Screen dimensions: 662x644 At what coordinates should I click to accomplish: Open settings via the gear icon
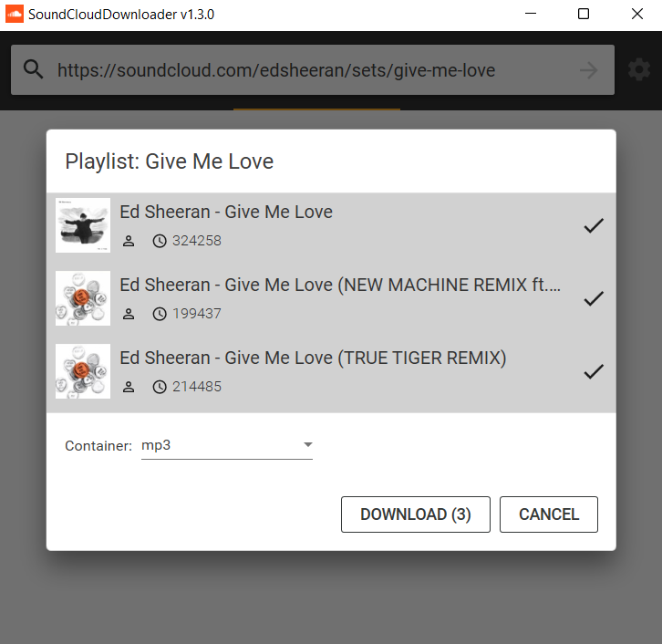click(x=639, y=69)
